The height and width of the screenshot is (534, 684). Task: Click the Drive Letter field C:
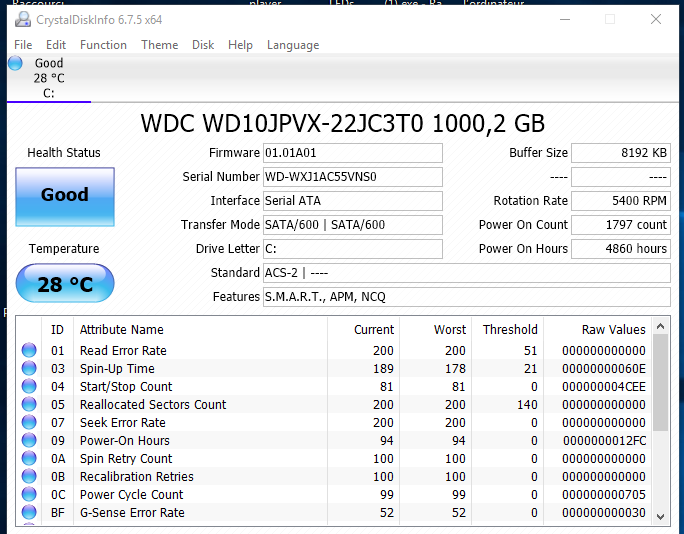tap(352, 249)
